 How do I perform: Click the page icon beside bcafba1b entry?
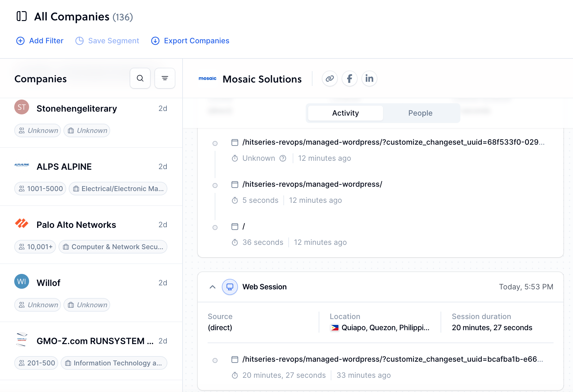tap(235, 359)
